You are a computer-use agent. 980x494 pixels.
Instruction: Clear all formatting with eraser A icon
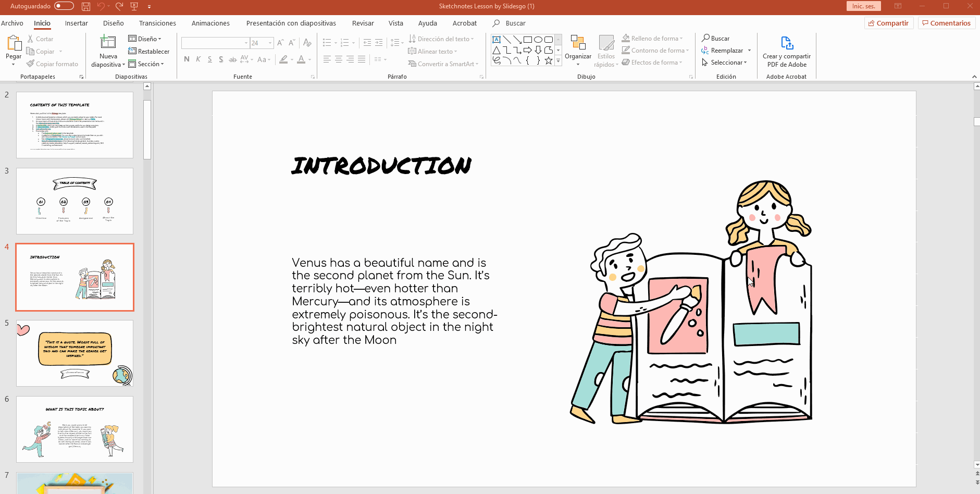pos(307,43)
